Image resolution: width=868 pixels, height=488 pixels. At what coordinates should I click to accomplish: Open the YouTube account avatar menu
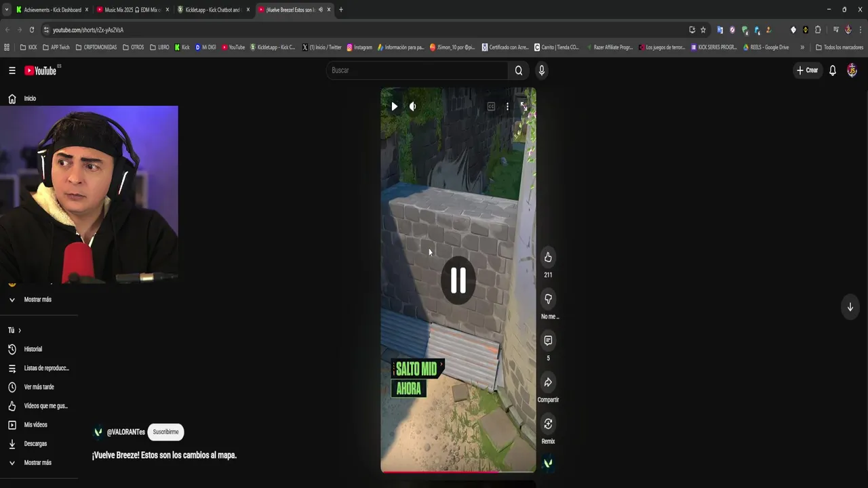(x=852, y=70)
